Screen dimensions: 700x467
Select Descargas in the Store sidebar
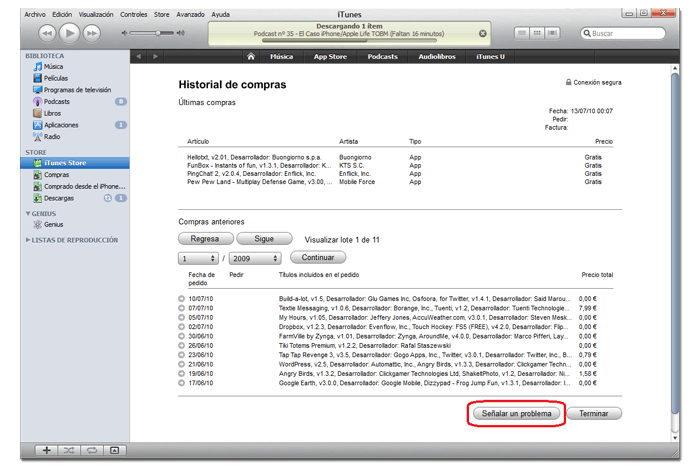pyautogui.click(x=58, y=198)
